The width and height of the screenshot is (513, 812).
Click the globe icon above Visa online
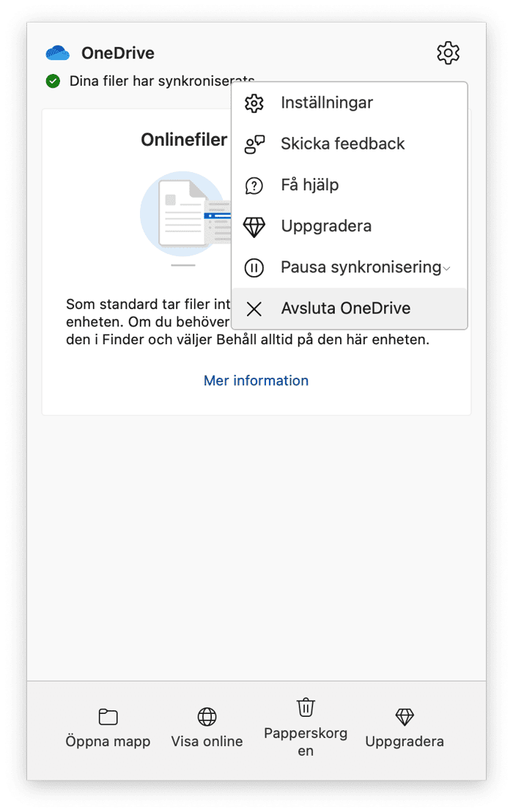207,717
